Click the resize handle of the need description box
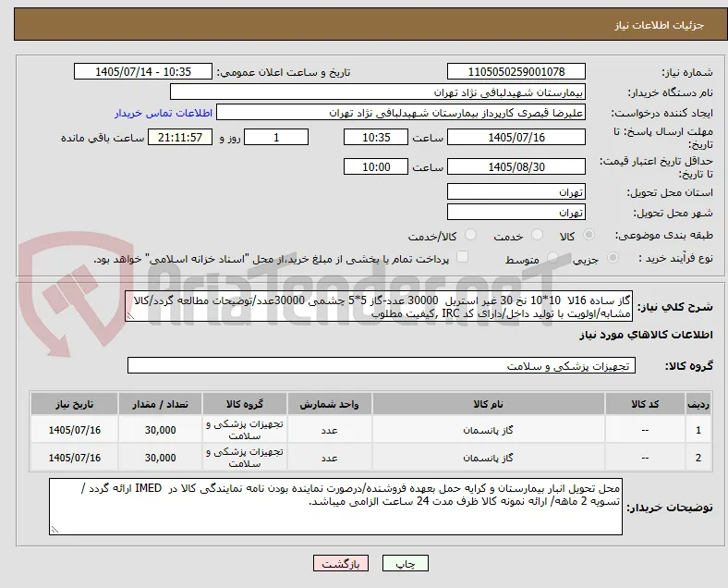Image resolution: width=728 pixels, height=588 pixels. pos(130,316)
